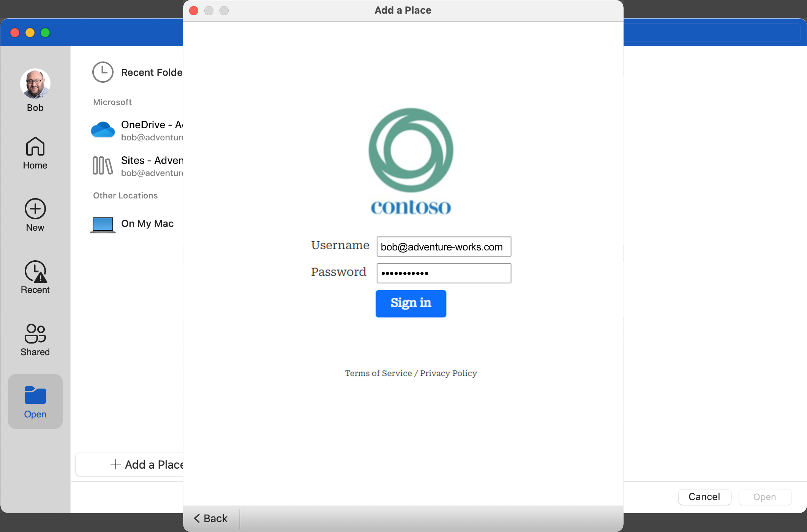This screenshot has width=807, height=532.
Task: Select the New document icon
Action: click(35, 209)
